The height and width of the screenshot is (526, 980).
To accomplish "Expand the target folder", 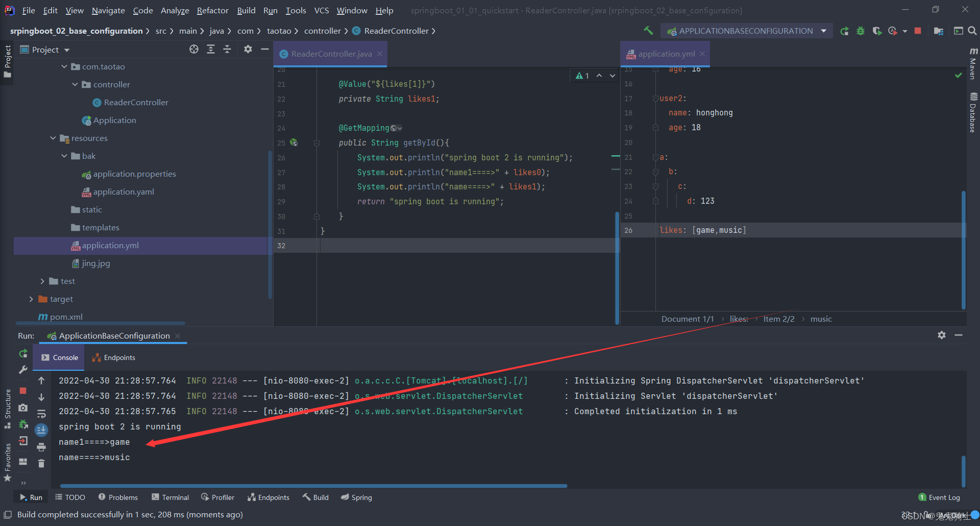I will coord(31,299).
